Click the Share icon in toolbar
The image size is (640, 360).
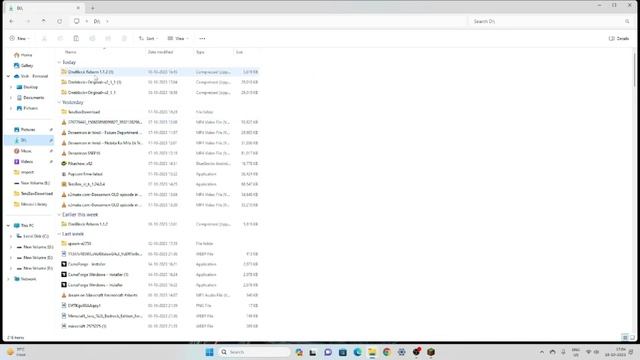[108, 38]
